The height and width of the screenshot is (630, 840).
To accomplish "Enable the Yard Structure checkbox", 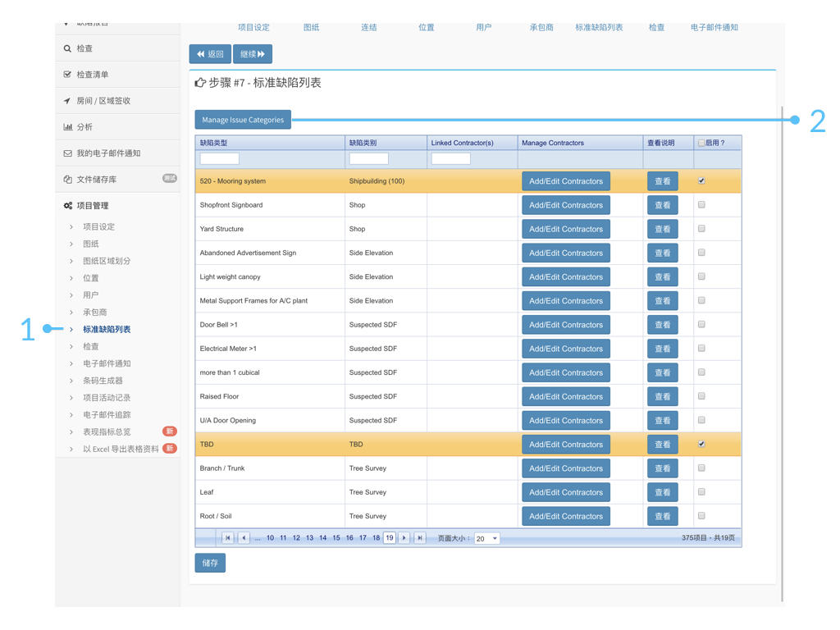I will point(701,229).
